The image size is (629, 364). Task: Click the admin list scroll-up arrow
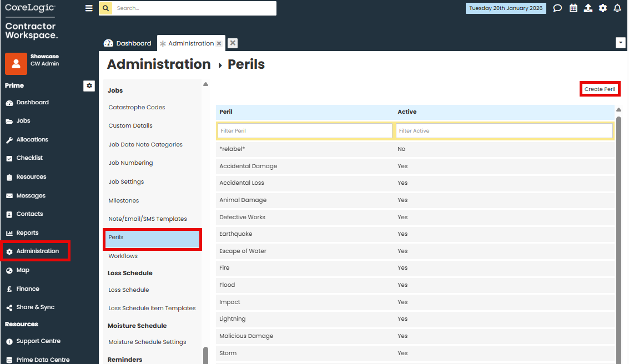(x=205, y=84)
